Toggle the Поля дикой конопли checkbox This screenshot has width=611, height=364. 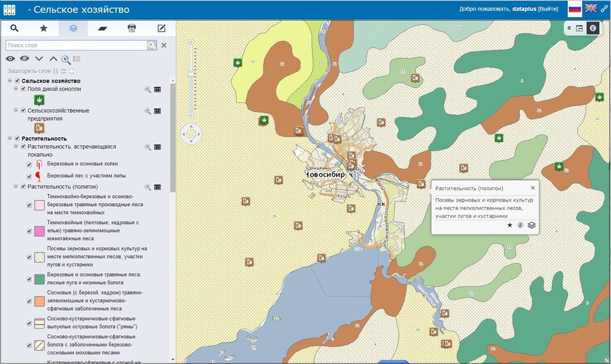[x=23, y=89]
